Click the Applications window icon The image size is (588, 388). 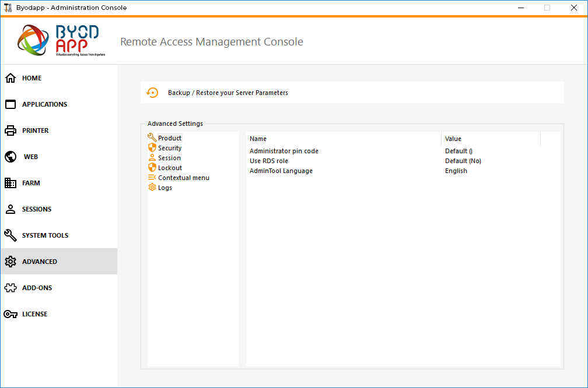pos(10,104)
